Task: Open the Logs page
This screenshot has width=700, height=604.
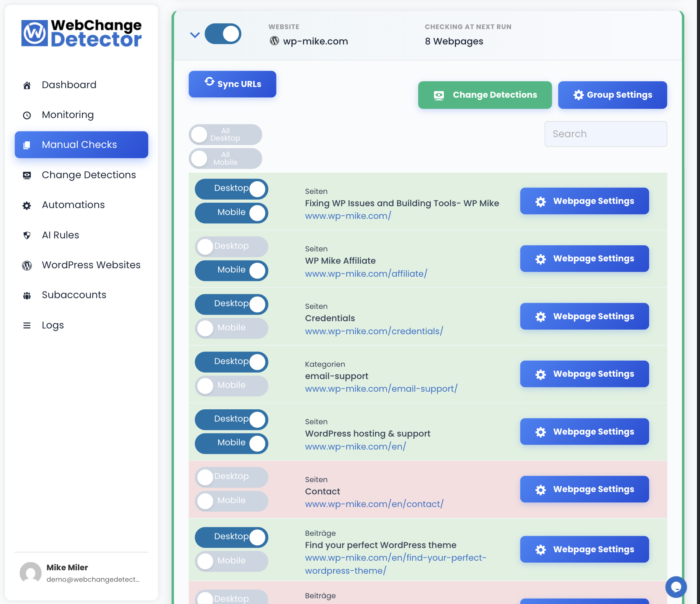Action: (x=81, y=325)
